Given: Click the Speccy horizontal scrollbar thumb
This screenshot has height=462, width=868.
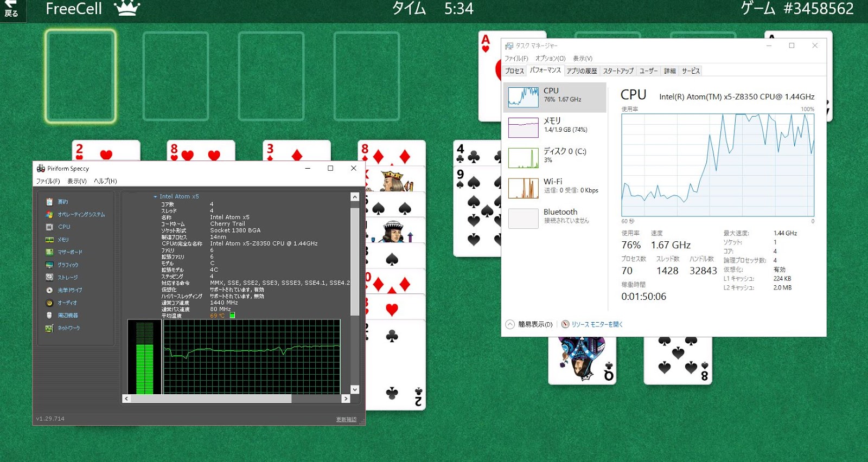Looking at the screenshot, I should pyautogui.click(x=211, y=399).
